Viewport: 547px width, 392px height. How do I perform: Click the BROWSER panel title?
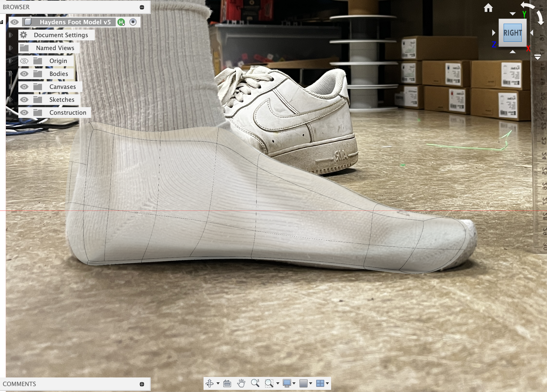pos(16,7)
